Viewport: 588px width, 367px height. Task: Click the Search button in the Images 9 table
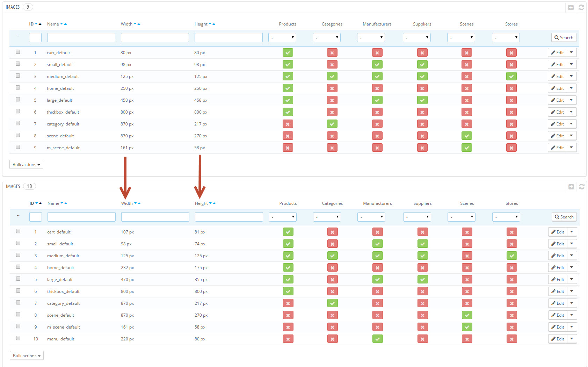(564, 37)
